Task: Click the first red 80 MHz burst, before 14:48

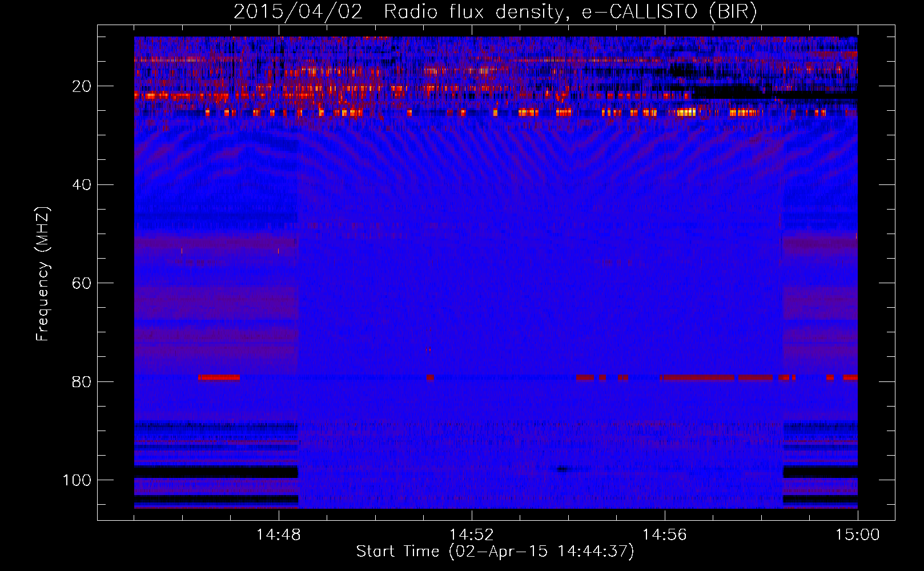Action: click(219, 377)
